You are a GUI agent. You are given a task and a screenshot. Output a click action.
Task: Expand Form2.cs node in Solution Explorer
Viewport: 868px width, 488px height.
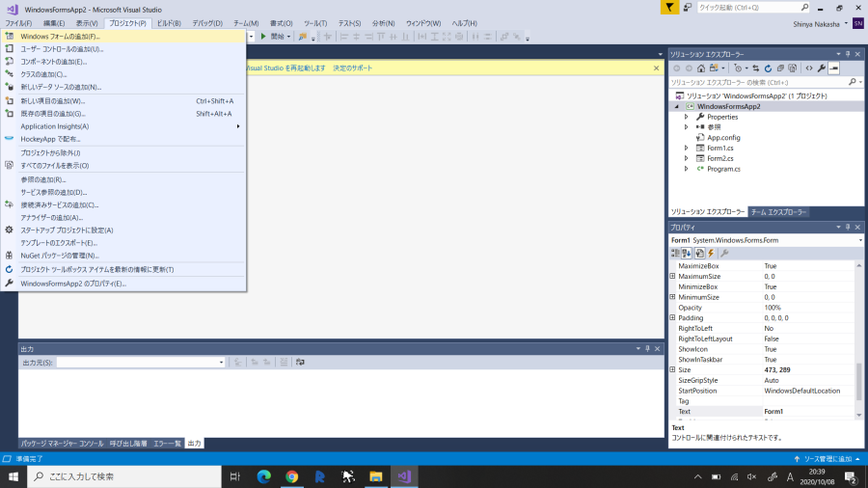[x=687, y=158]
